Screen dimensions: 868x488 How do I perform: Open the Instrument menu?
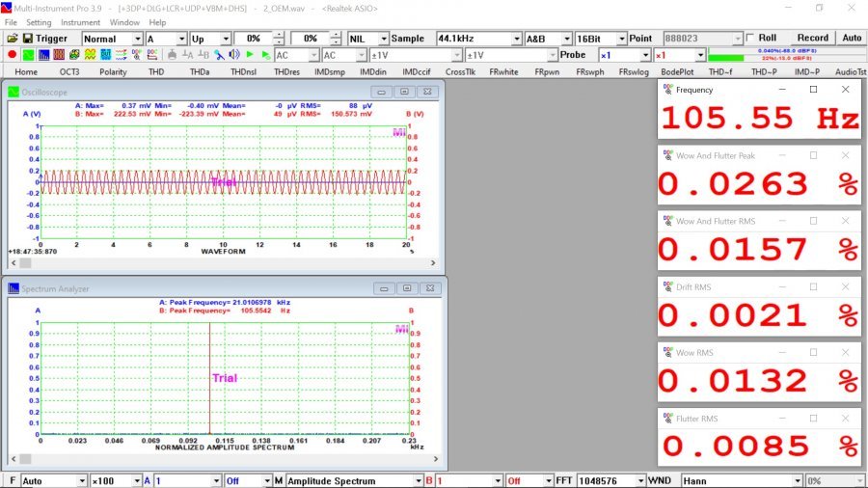click(81, 23)
